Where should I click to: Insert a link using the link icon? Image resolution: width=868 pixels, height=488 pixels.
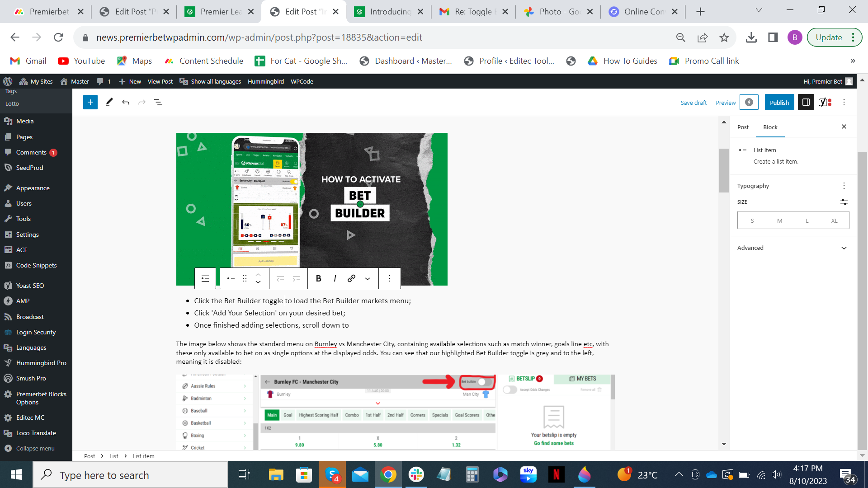pos(351,278)
